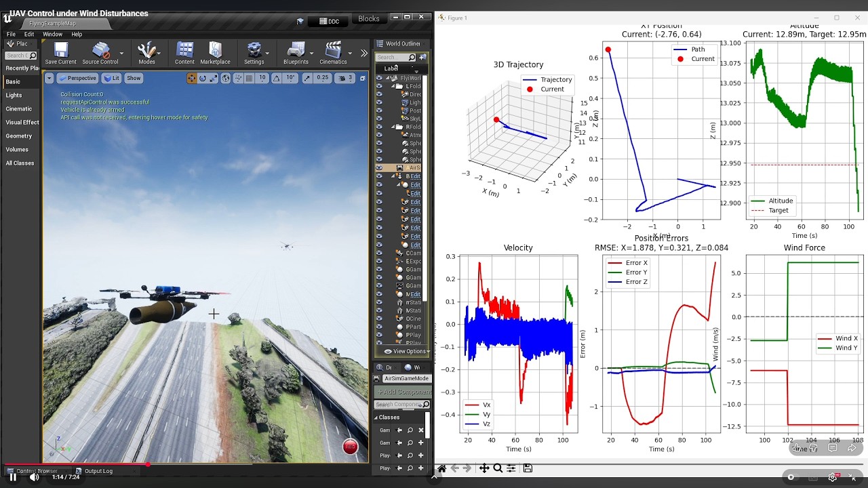Click matplotlib Home reset view icon

click(442, 468)
